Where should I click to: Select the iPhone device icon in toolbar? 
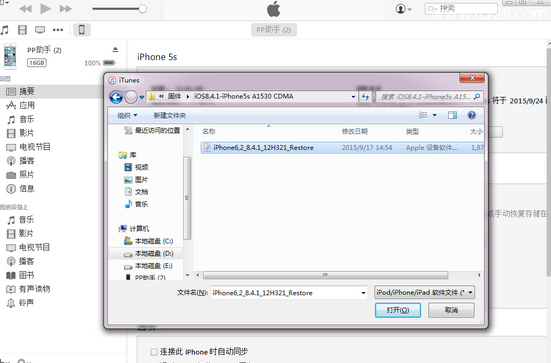pos(82,30)
